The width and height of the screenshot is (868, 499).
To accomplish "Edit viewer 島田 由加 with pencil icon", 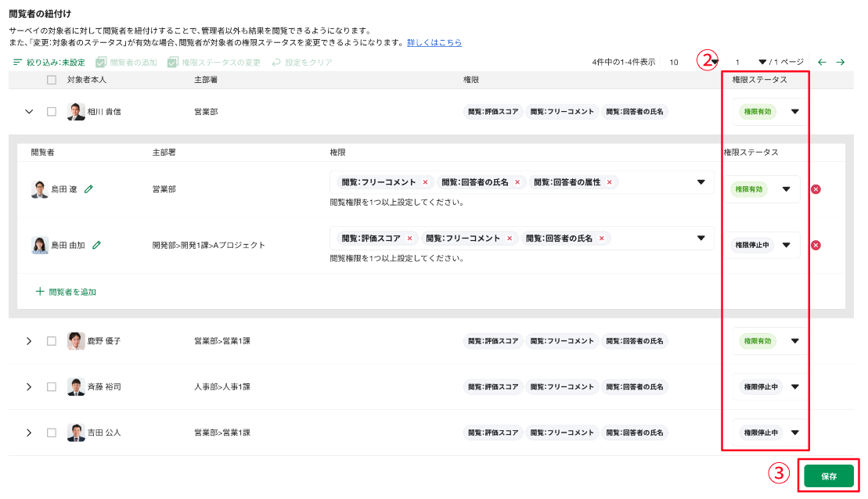I will point(96,245).
